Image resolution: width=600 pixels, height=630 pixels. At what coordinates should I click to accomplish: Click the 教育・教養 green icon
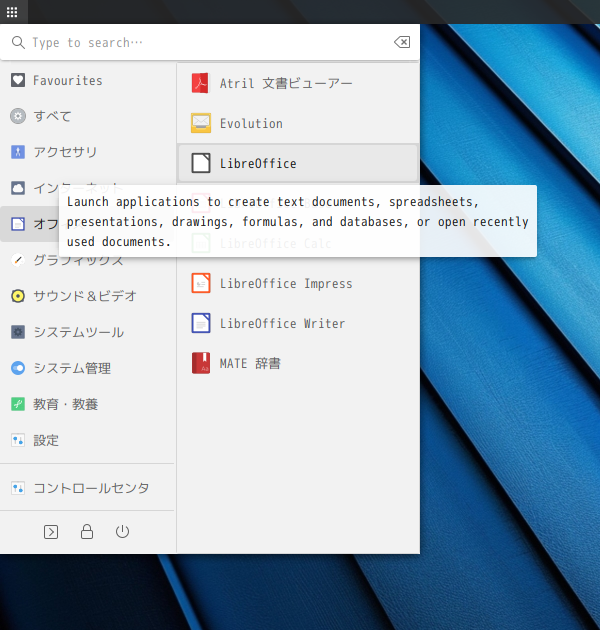point(18,404)
